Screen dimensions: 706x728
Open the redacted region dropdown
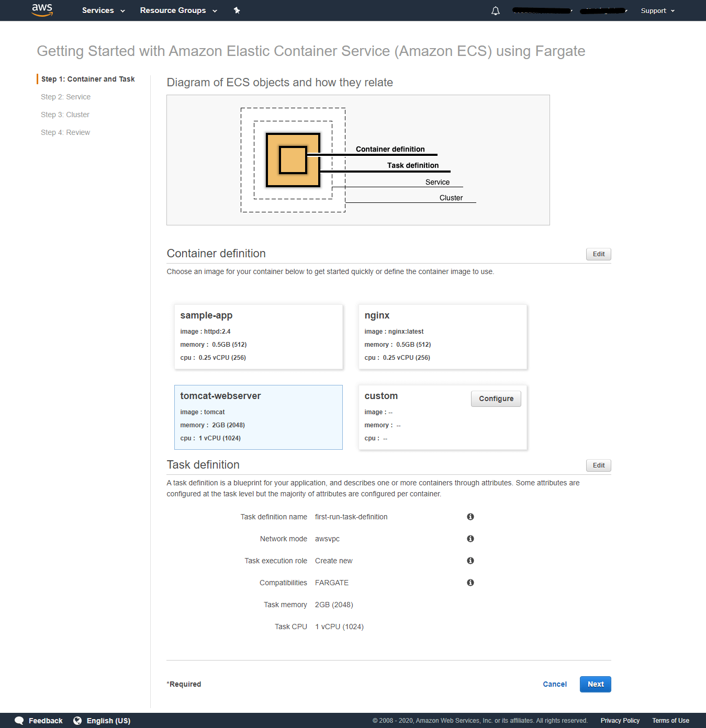coord(604,10)
